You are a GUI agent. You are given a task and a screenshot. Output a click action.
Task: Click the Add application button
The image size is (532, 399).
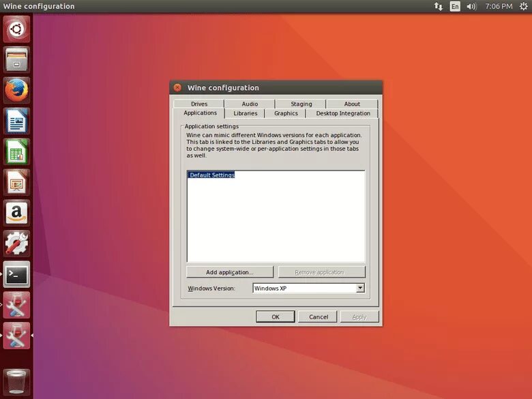click(x=230, y=272)
